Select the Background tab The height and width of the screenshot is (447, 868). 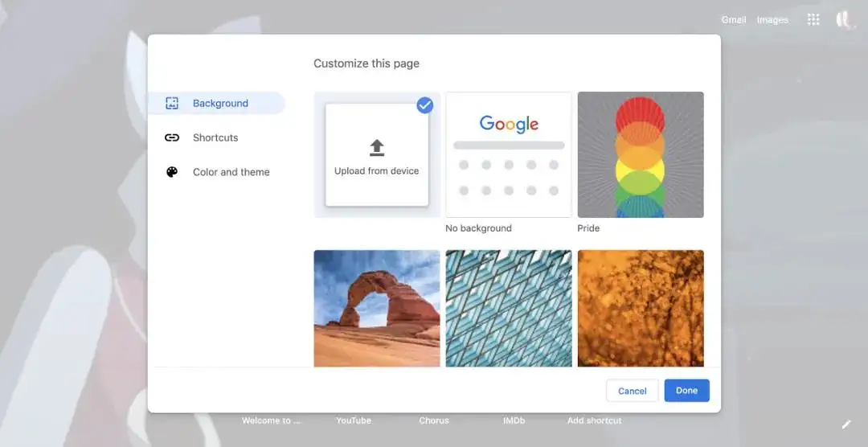[x=220, y=103]
